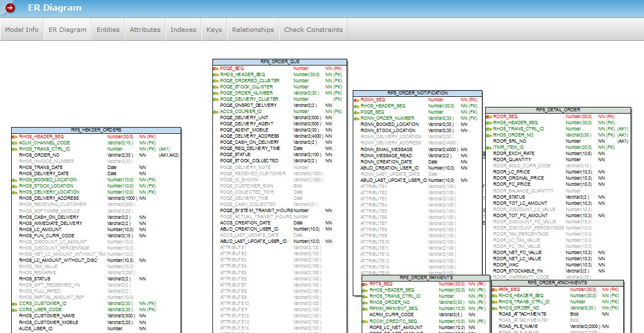
Task: Click key icon beside POQE_SEQ primary key
Action: [216, 68]
